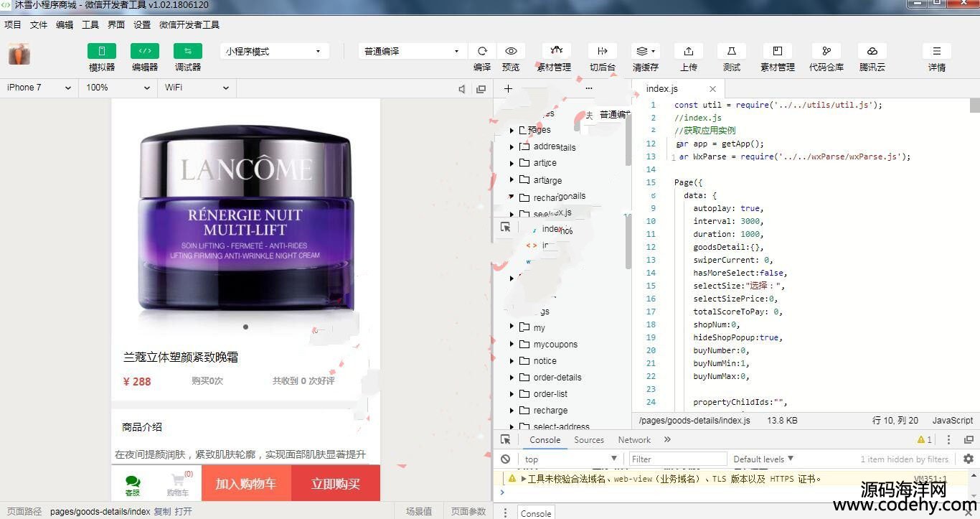
Task: Open the 清缓存 clear cache dropdown
Action: click(646, 51)
